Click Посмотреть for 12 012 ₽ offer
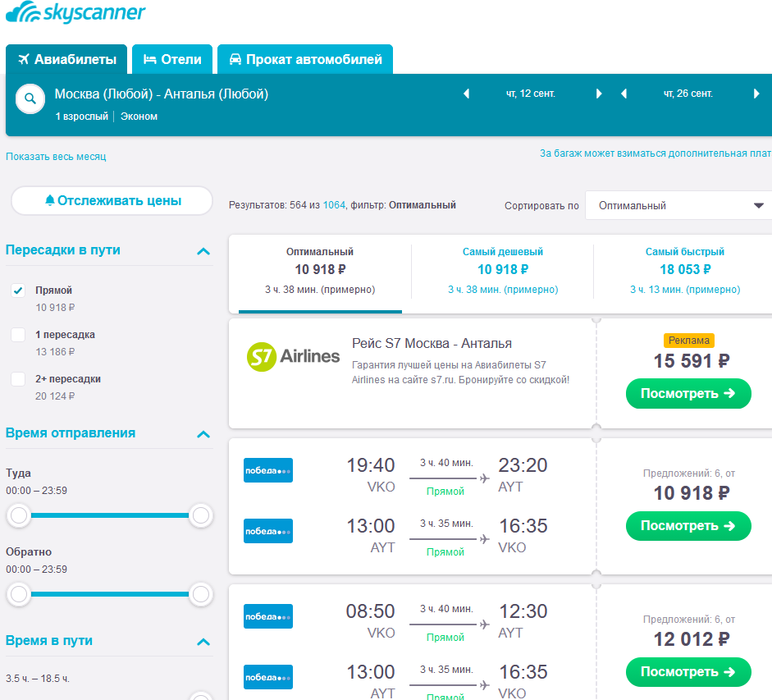The width and height of the screenshot is (772, 700). pyautogui.click(x=688, y=671)
